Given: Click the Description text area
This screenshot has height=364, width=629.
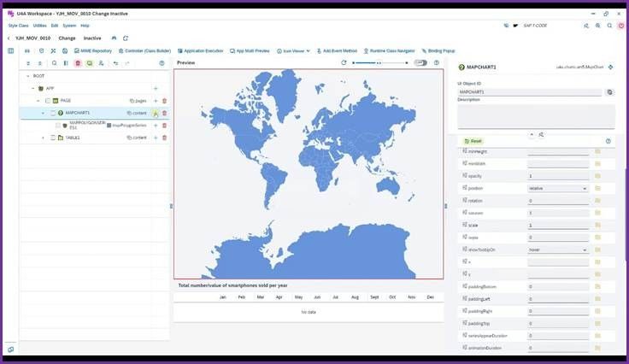Looking at the screenshot, I should click(x=536, y=116).
